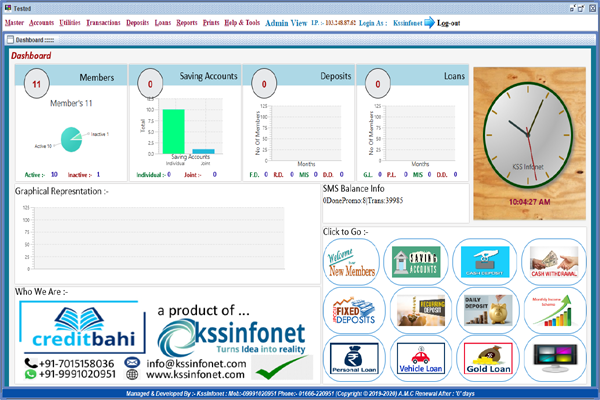Click the SMS balance text 0DonePromo:8|Trans:39985
Screen dimensions: 600x400
[363, 201]
